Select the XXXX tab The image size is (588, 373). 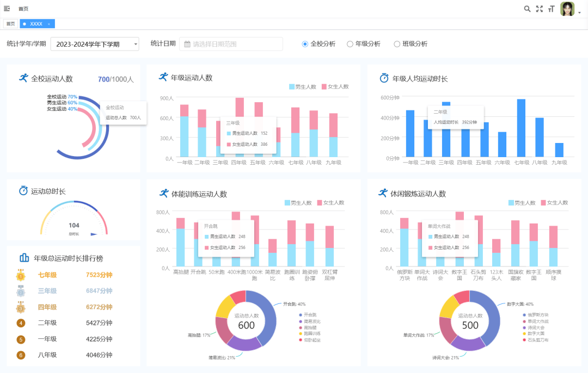[35, 24]
